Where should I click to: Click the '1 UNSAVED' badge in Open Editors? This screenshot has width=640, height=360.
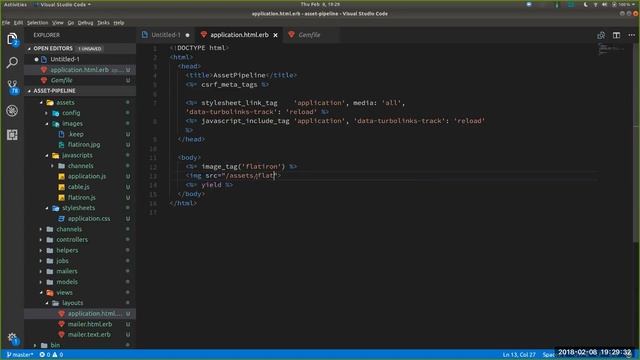click(x=89, y=49)
